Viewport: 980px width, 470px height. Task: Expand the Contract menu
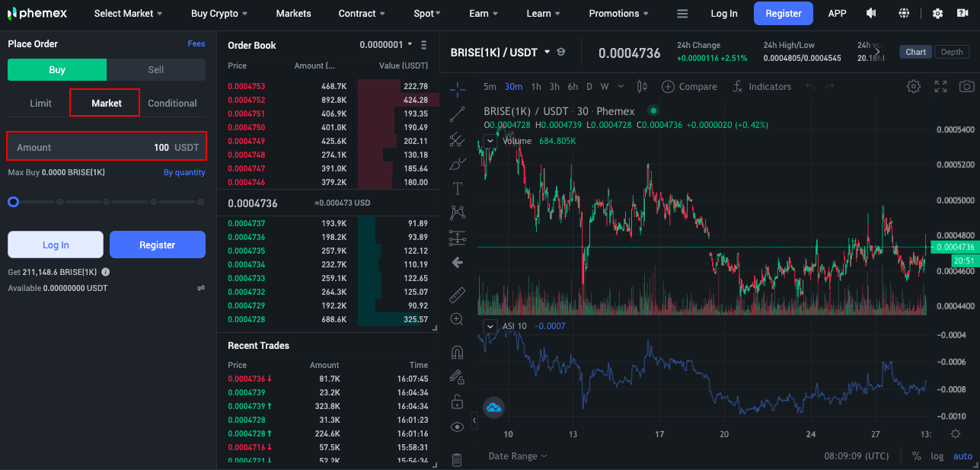click(x=362, y=14)
